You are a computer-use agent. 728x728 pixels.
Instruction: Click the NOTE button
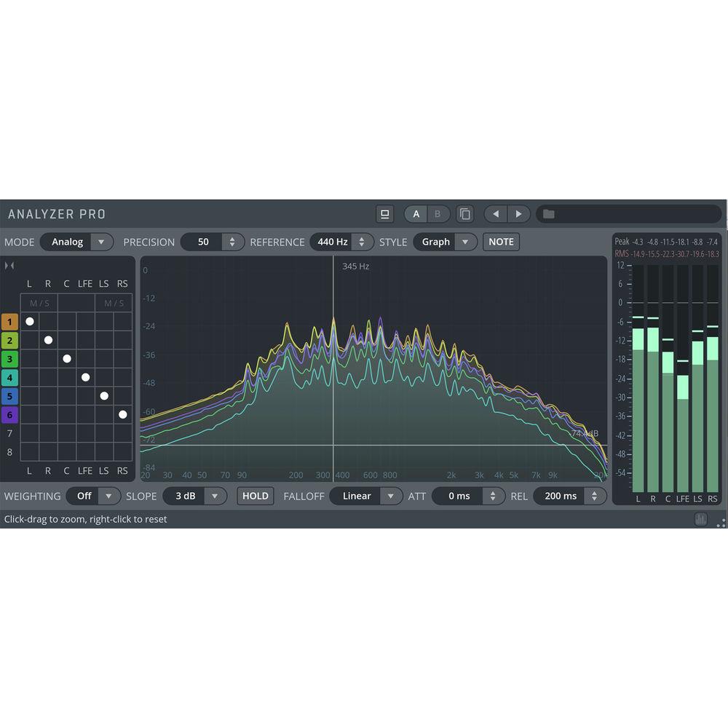(501, 242)
